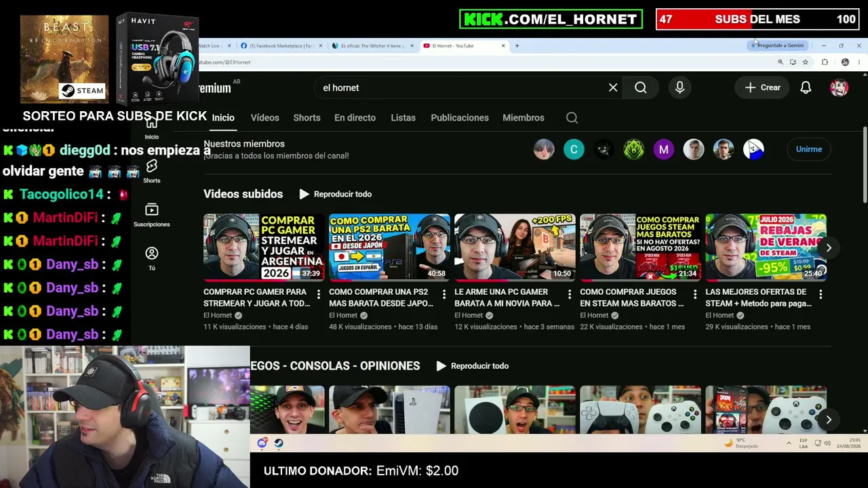Open a new browser tab with plus
The image size is (868, 488).
point(517,45)
